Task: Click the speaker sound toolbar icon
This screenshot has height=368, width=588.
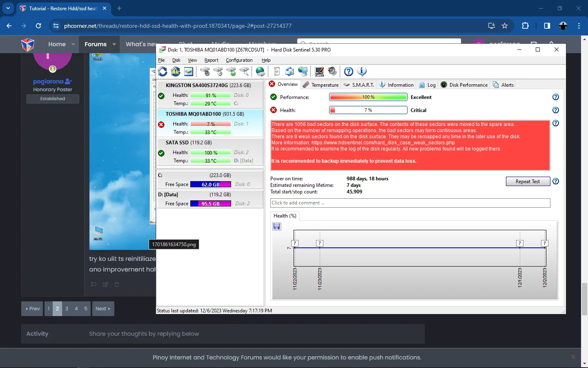Action: pyautogui.click(x=332, y=72)
